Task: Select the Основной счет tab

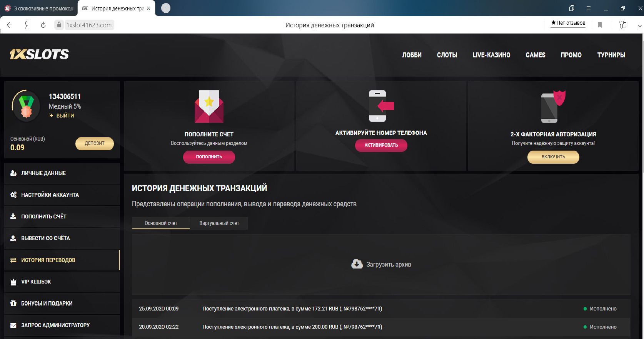Action: click(161, 223)
